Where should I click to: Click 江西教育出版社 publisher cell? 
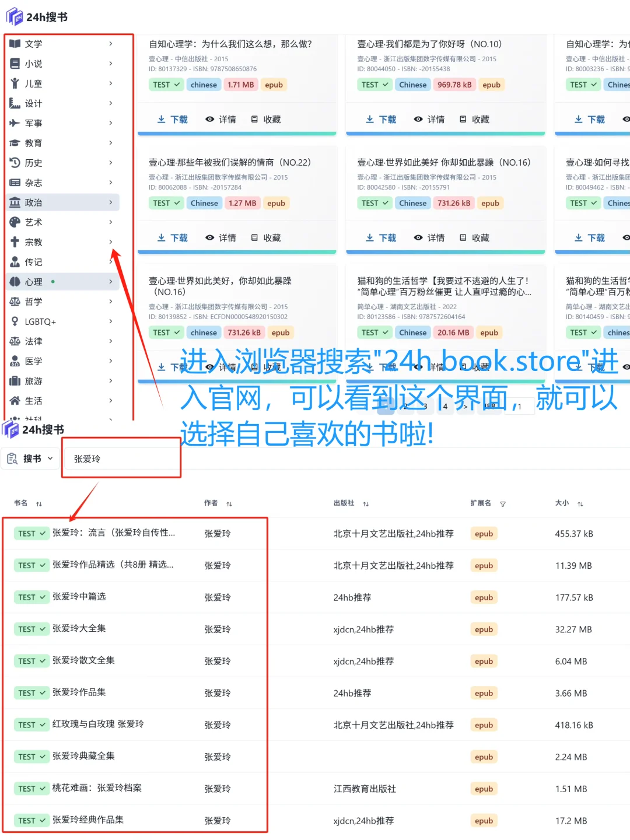click(365, 789)
